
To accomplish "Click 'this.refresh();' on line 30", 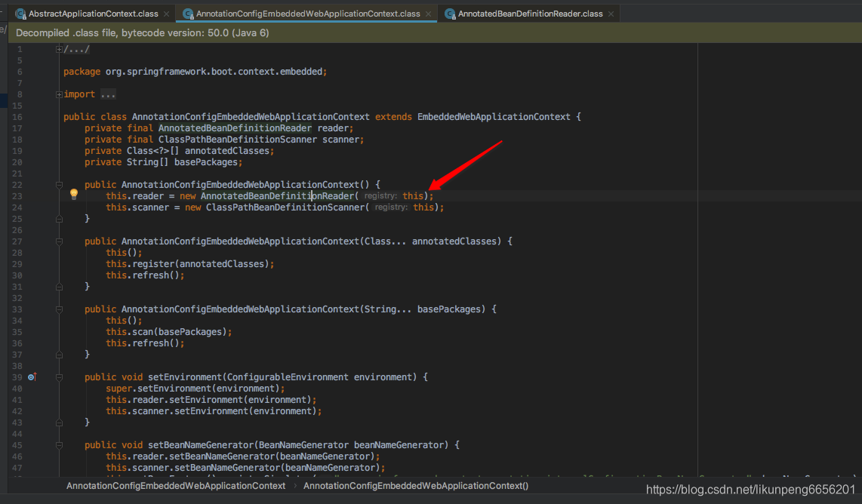I will (145, 275).
